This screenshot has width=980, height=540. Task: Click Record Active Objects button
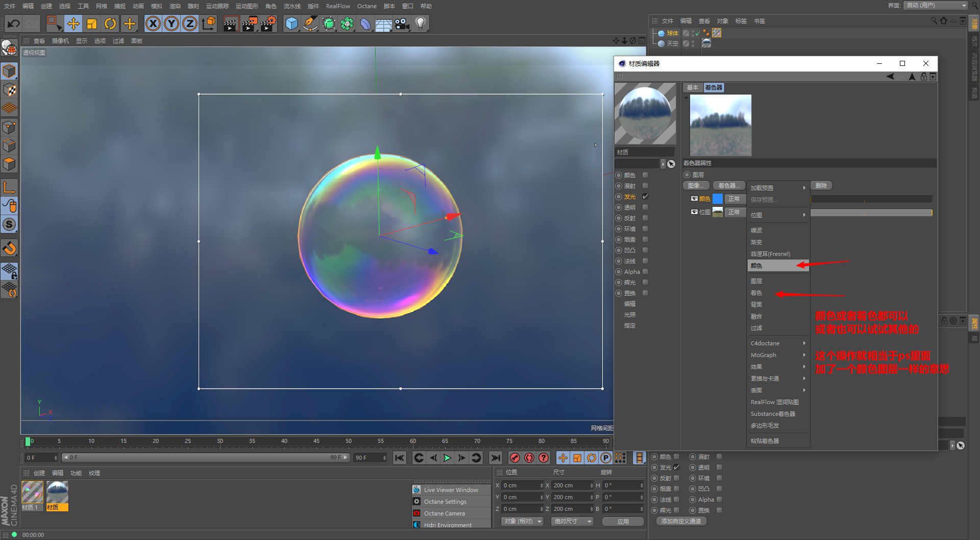coord(515,458)
